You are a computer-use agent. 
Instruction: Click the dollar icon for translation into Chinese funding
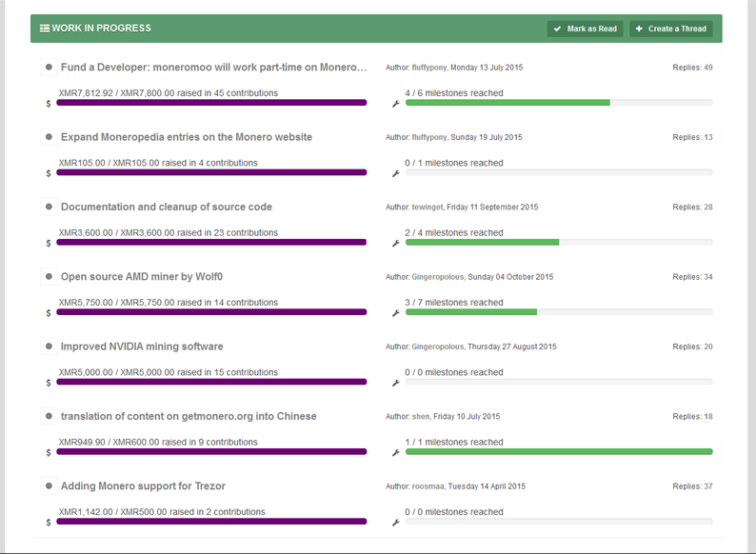pos(49,453)
